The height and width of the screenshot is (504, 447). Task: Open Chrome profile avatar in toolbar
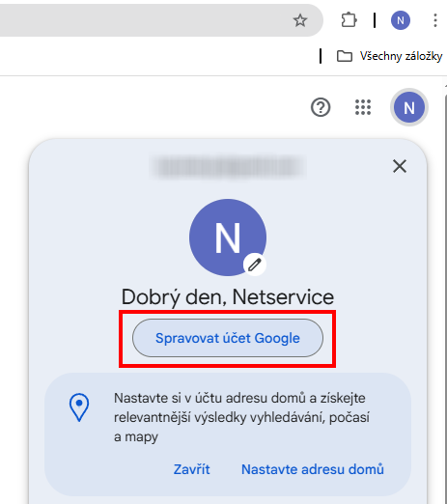[x=401, y=20]
